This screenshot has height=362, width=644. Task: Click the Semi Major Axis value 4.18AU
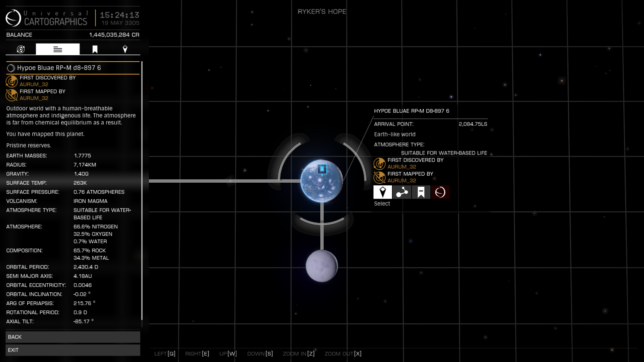83,276
